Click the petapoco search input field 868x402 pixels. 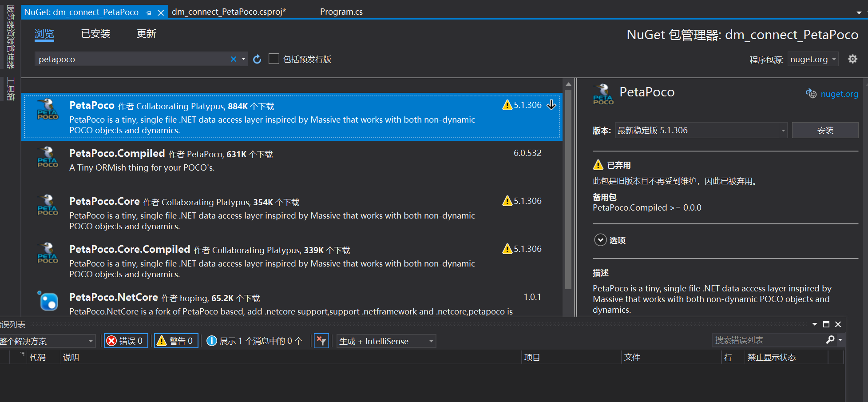coord(132,59)
